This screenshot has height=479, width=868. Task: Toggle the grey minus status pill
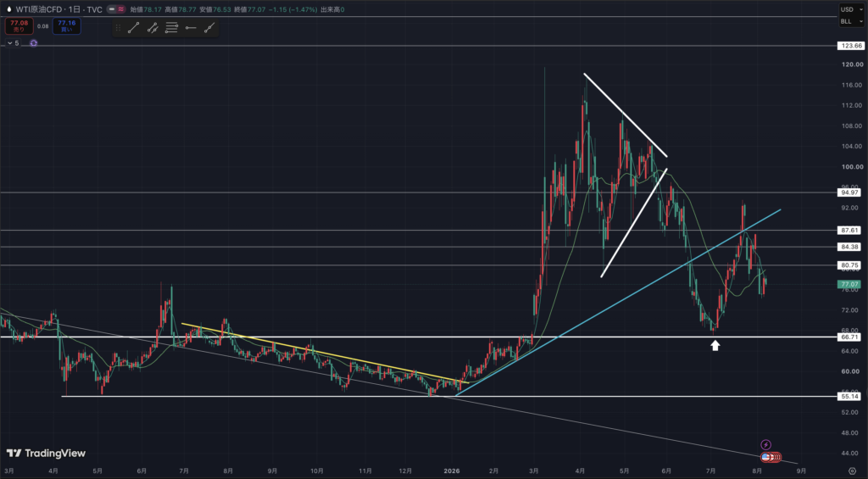pos(112,9)
